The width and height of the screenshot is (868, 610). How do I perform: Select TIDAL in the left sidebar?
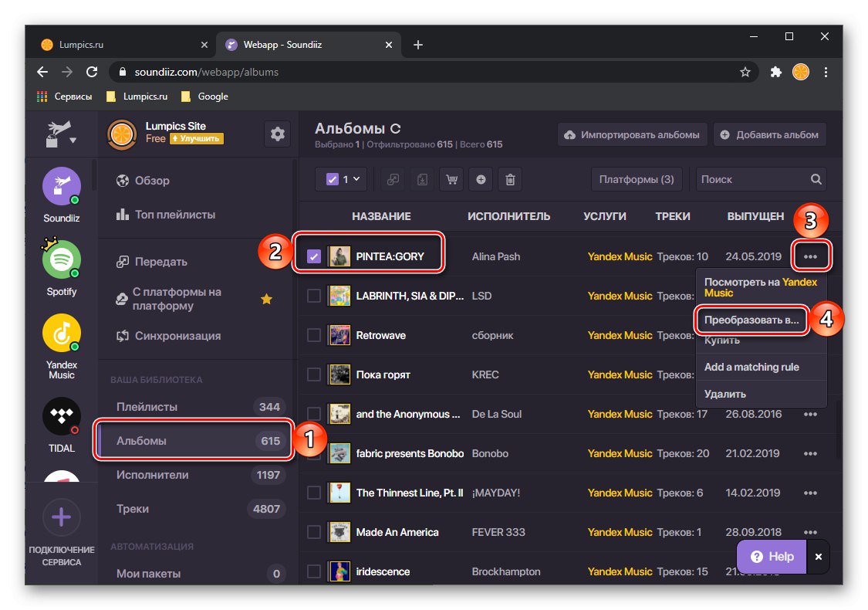pyautogui.click(x=61, y=417)
